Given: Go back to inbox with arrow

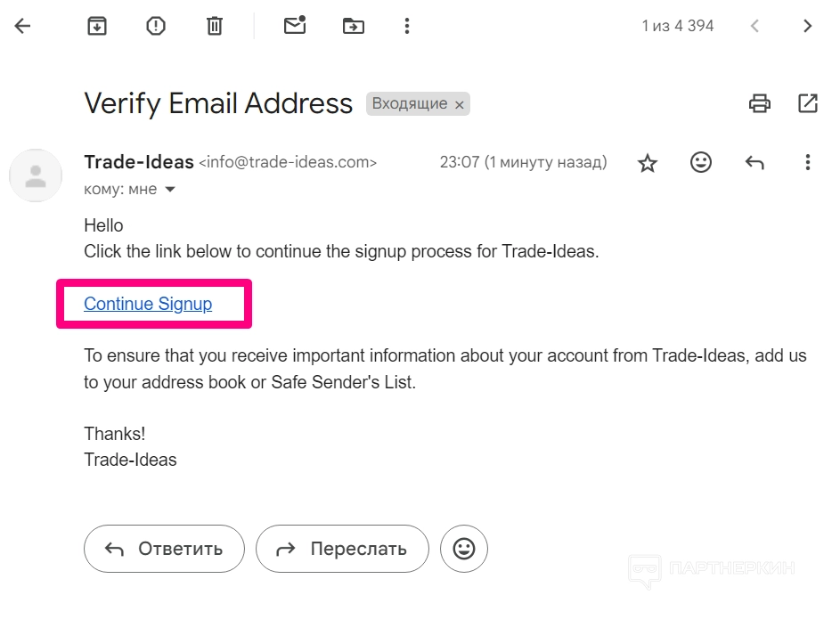Looking at the screenshot, I should [22, 26].
